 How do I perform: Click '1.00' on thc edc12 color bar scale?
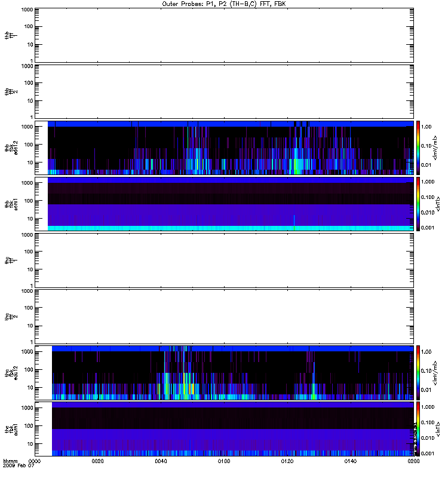click(x=426, y=352)
